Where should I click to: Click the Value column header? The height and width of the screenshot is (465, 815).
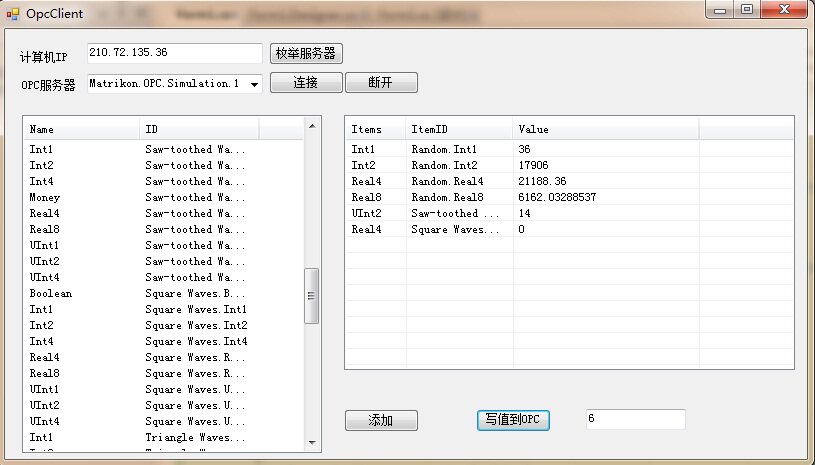(x=605, y=129)
